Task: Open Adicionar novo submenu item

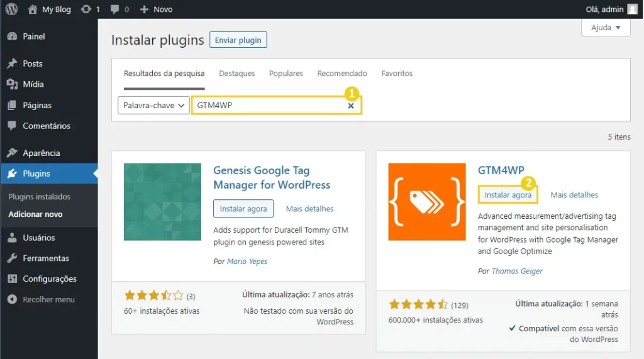Action: 35,214
